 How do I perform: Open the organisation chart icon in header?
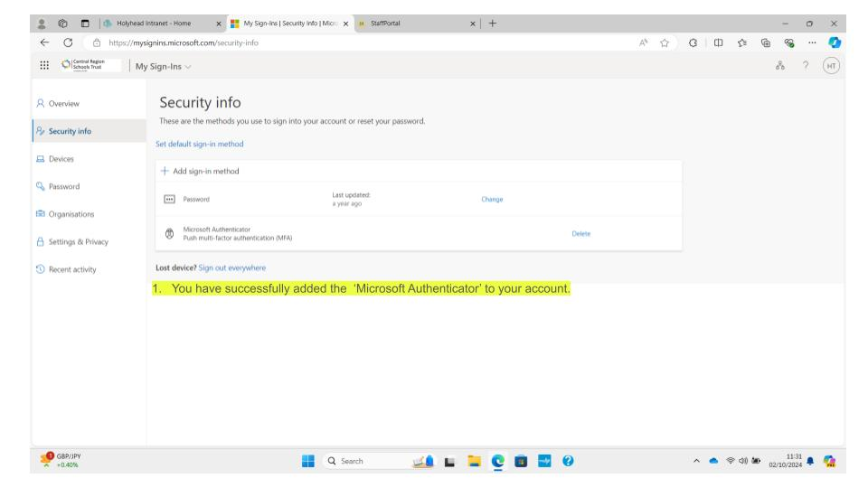[x=780, y=65]
